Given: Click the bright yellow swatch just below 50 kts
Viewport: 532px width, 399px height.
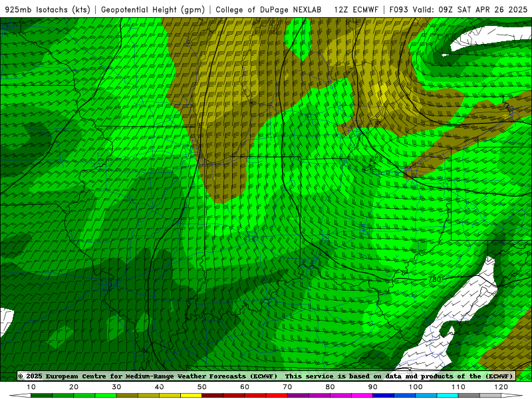Looking at the screenshot, I should point(191,396).
